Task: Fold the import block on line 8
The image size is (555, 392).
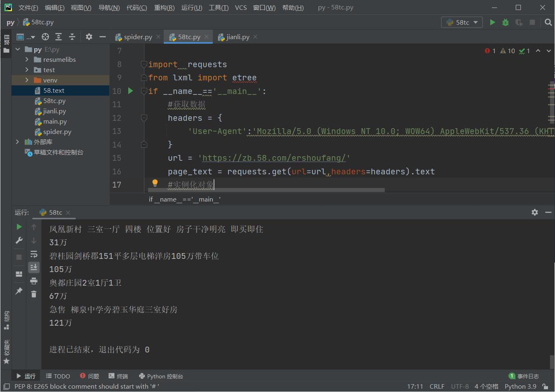Action: tap(144, 64)
